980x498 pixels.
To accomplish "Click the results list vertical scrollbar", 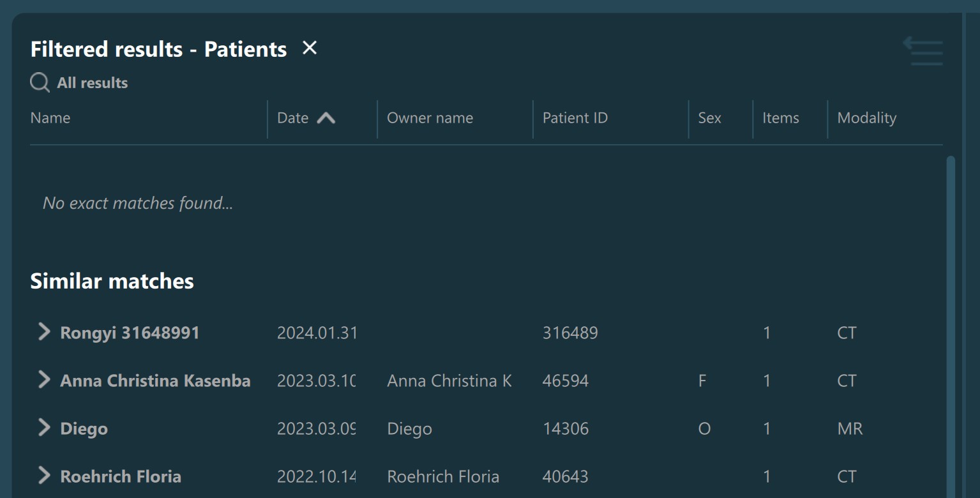I will point(951,319).
